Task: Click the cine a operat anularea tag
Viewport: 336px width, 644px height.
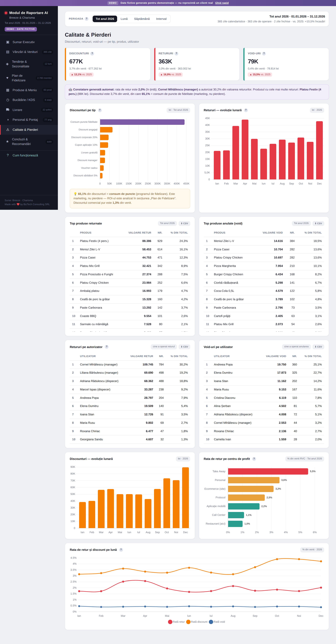Action: point(296,346)
